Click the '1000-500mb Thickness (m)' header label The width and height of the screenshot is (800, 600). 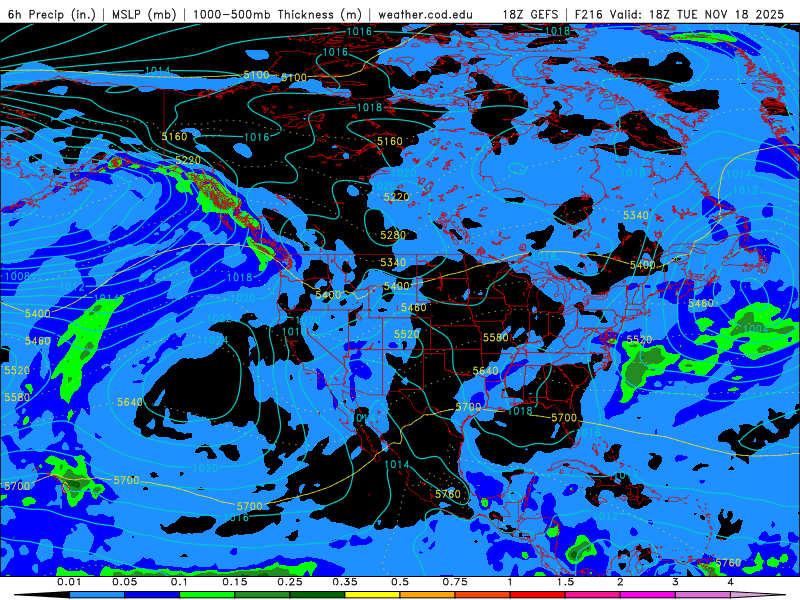(x=277, y=14)
